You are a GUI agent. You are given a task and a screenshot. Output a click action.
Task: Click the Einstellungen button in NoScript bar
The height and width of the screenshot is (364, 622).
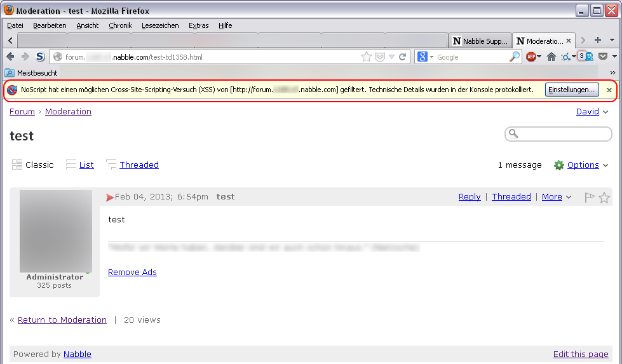coord(572,90)
